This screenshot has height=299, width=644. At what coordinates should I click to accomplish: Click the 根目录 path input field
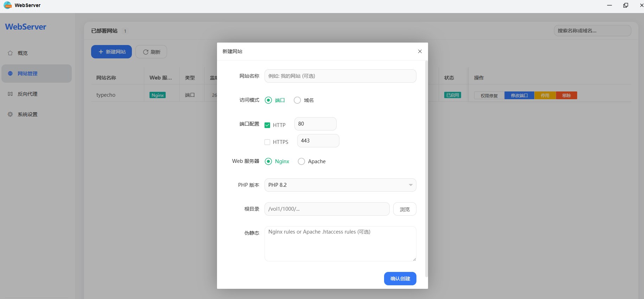[x=327, y=209]
